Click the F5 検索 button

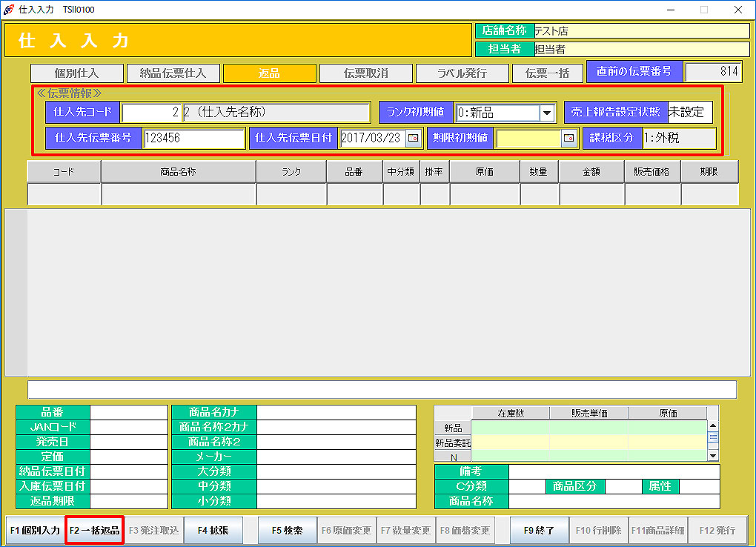[x=287, y=531]
